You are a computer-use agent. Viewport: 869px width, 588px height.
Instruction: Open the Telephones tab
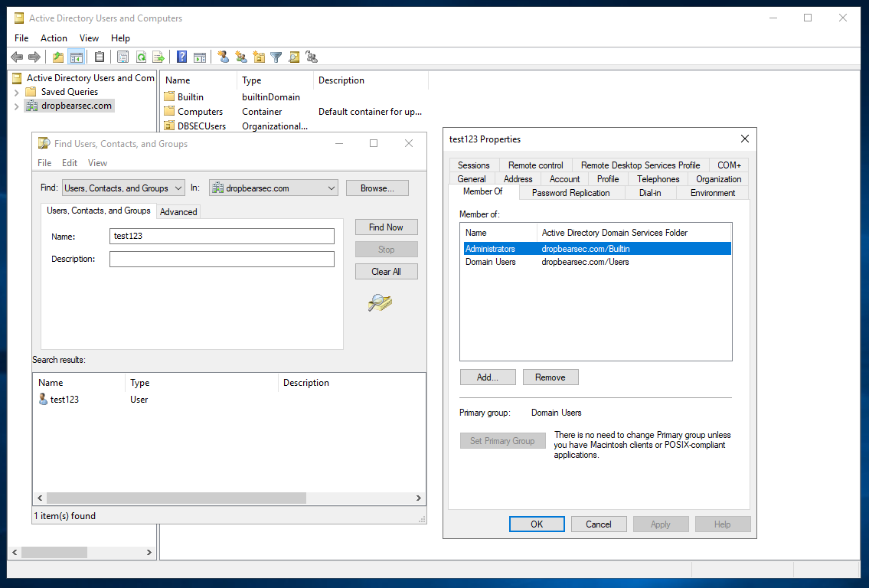(x=658, y=179)
